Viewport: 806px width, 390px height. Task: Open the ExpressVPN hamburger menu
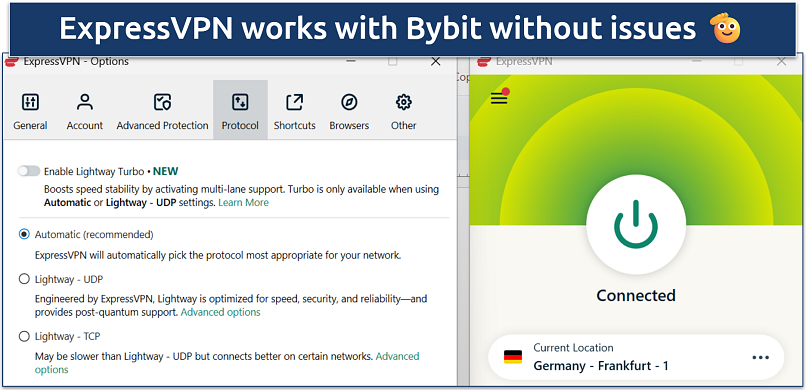[499, 98]
